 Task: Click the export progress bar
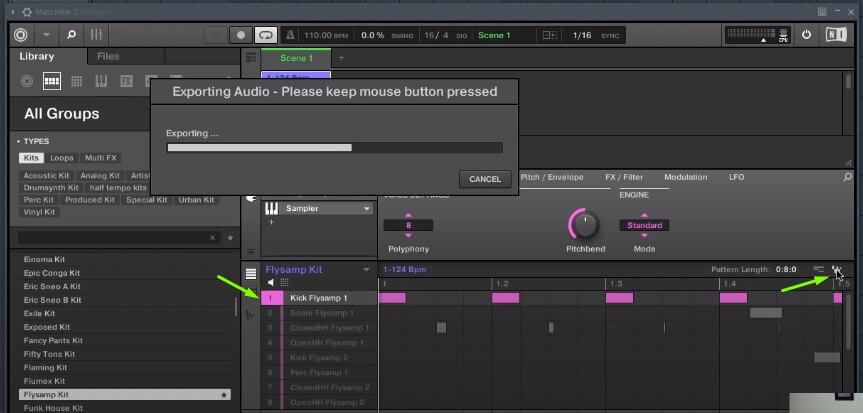point(335,148)
